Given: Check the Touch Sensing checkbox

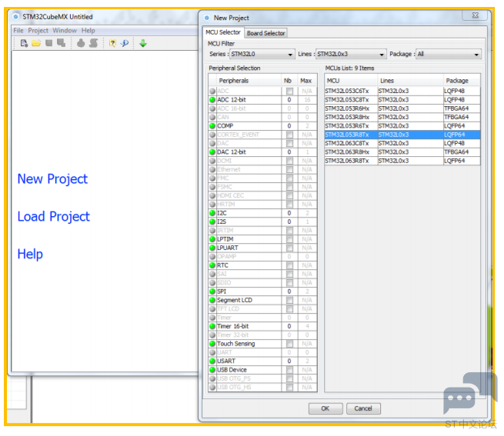Looking at the screenshot, I should coord(289,344).
